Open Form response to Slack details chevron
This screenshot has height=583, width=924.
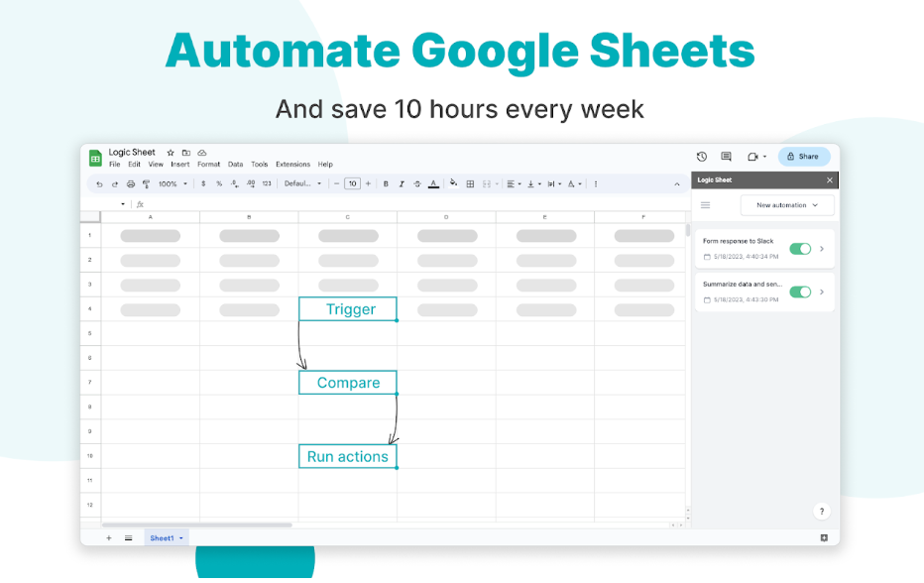tap(822, 249)
